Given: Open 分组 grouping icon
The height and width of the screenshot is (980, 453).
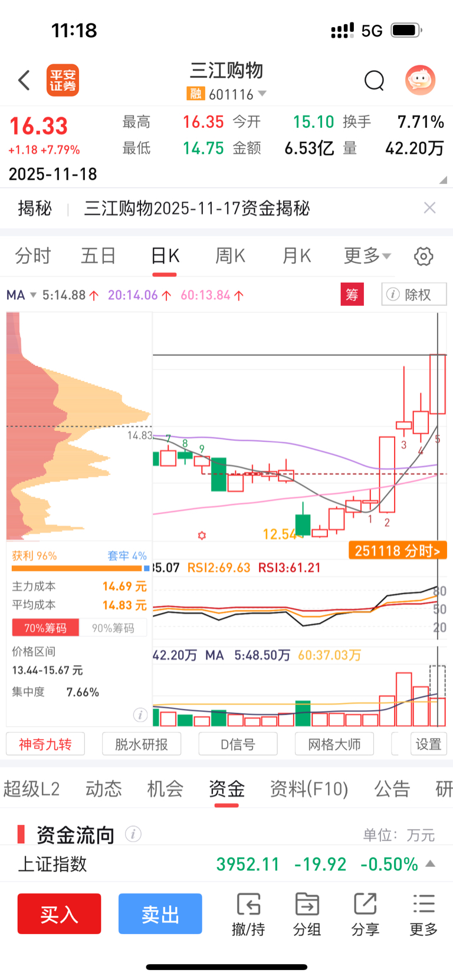Looking at the screenshot, I should [307, 914].
